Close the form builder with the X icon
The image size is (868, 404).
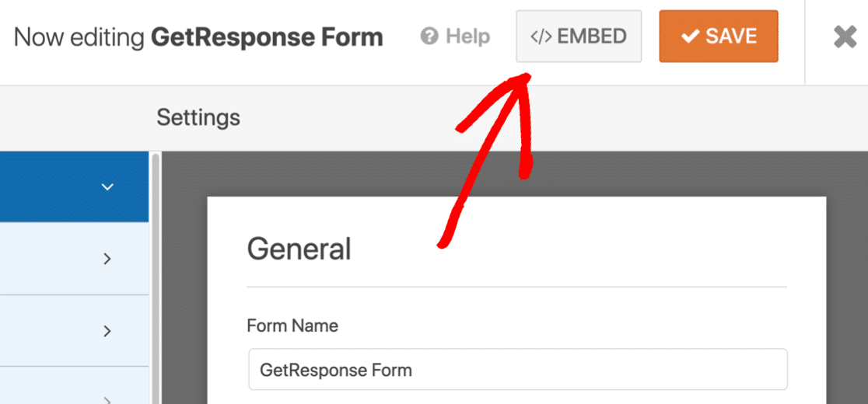[845, 37]
